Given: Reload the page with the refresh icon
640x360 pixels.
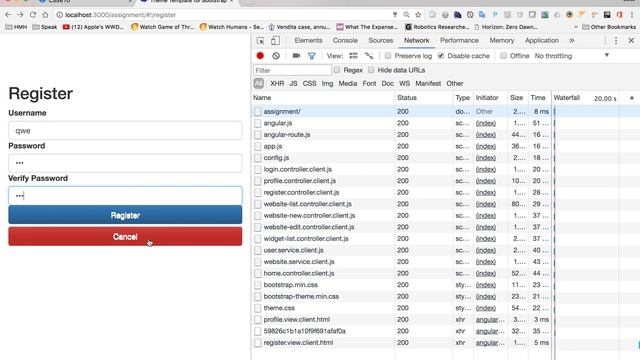Looking at the screenshot, I should tap(33, 15).
